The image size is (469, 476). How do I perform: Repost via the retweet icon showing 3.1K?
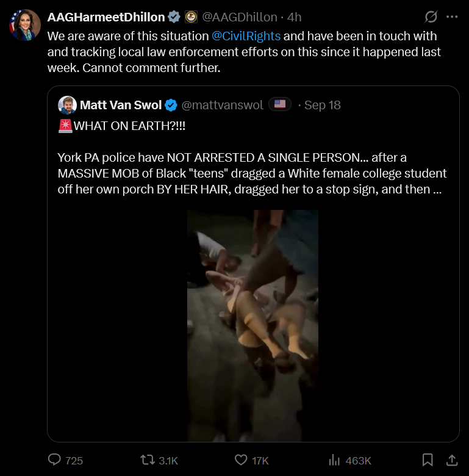(148, 460)
